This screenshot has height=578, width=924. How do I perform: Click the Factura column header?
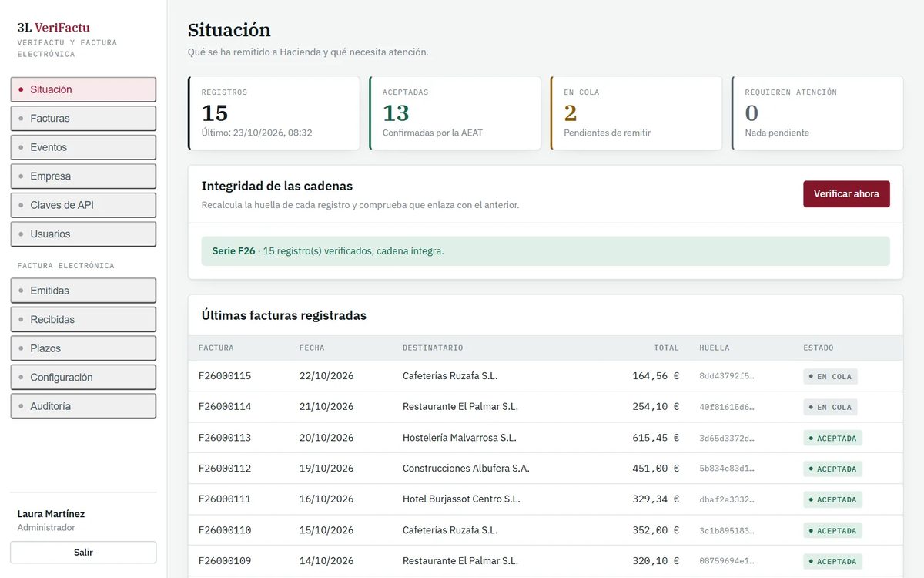[216, 348]
